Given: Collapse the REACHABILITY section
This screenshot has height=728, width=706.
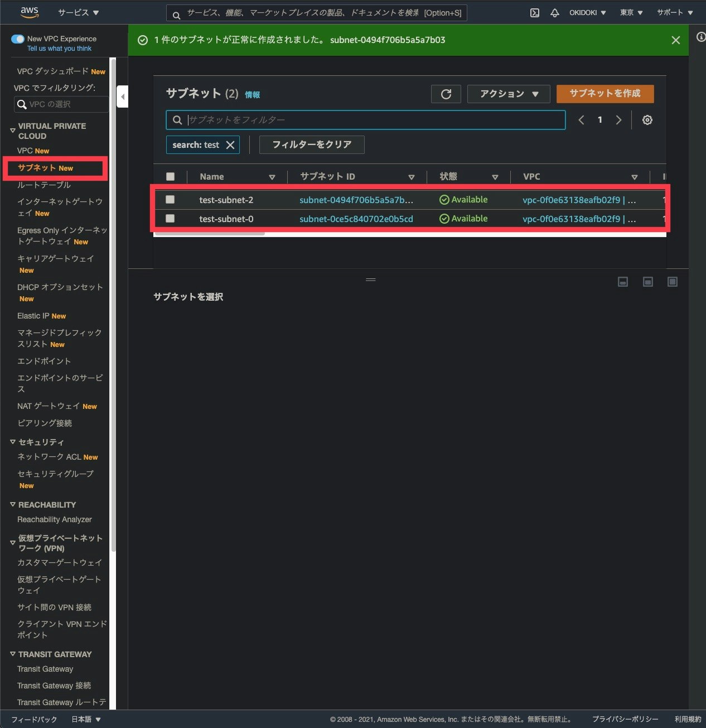Looking at the screenshot, I should (x=12, y=504).
